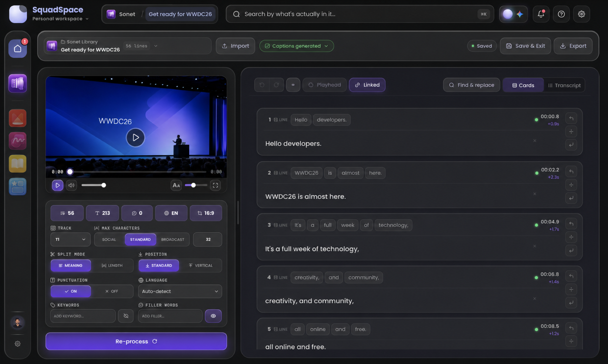The width and height of the screenshot is (608, 364).
Task: Switch to the Transcript view tab
Action: click(x=564, y=85)
